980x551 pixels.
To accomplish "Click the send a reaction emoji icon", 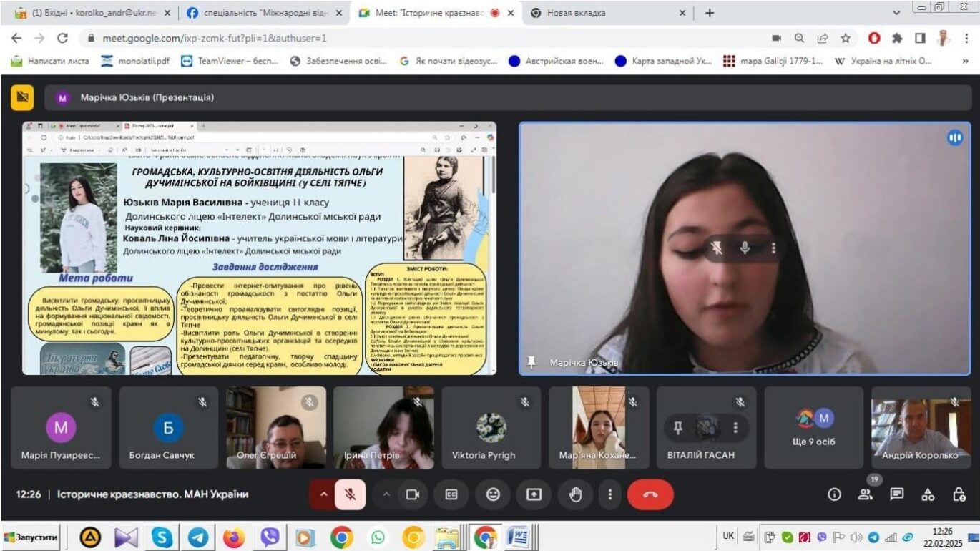I will 492,494.
